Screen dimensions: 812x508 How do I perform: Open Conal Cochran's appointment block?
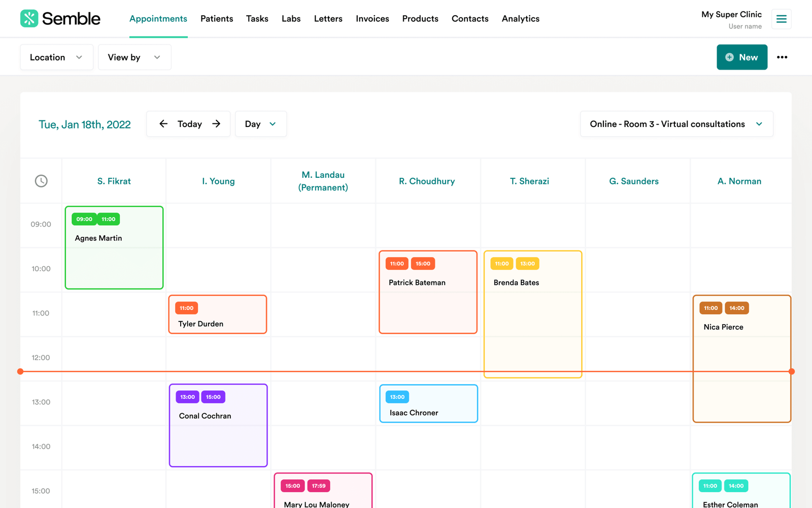[218, 432]
